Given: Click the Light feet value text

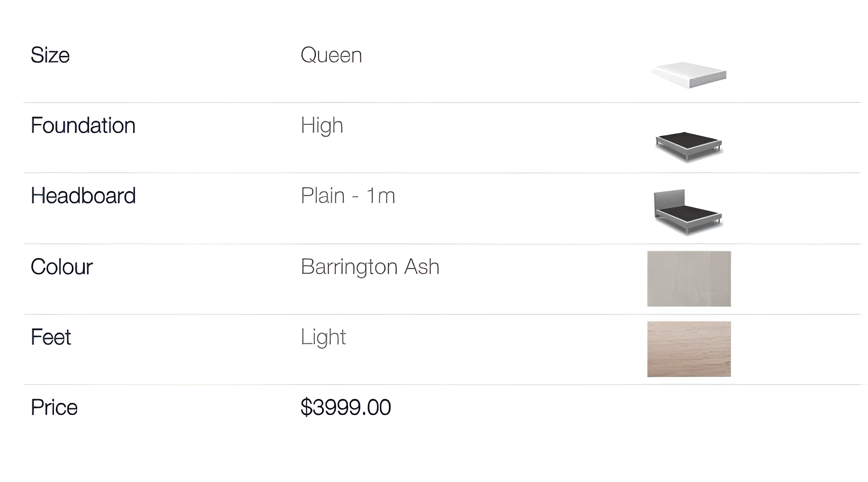Looking at the screenshot, I should (x=323, y=337).
